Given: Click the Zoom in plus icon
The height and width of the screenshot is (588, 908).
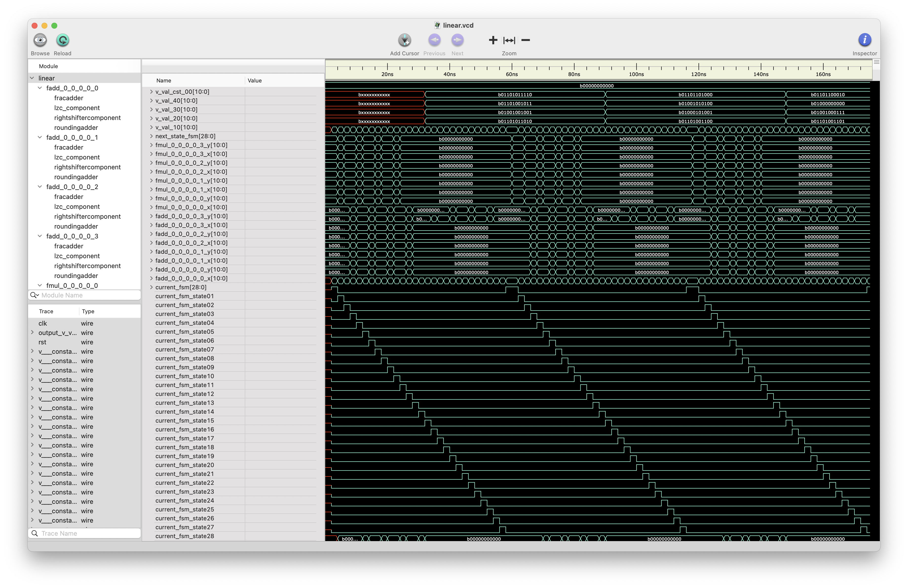Looking at the screenshot, I should coord(493,40).
